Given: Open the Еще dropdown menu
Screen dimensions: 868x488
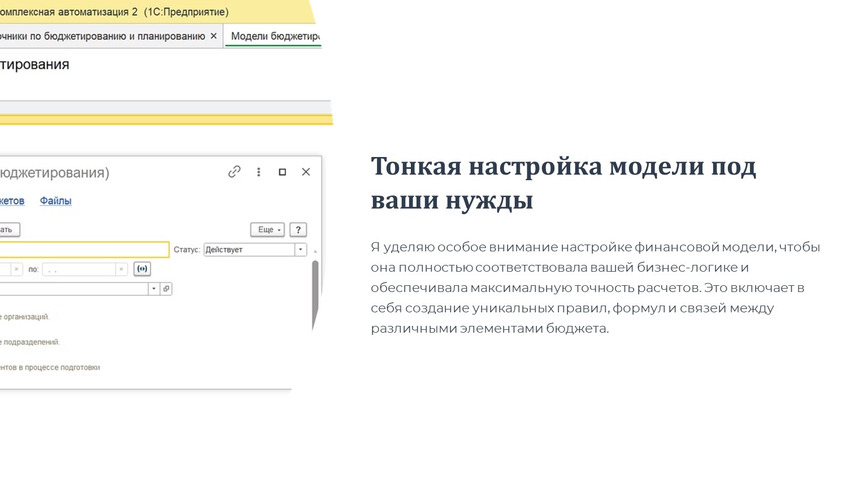Looking at the screenshot, I should tap(266, 229).
